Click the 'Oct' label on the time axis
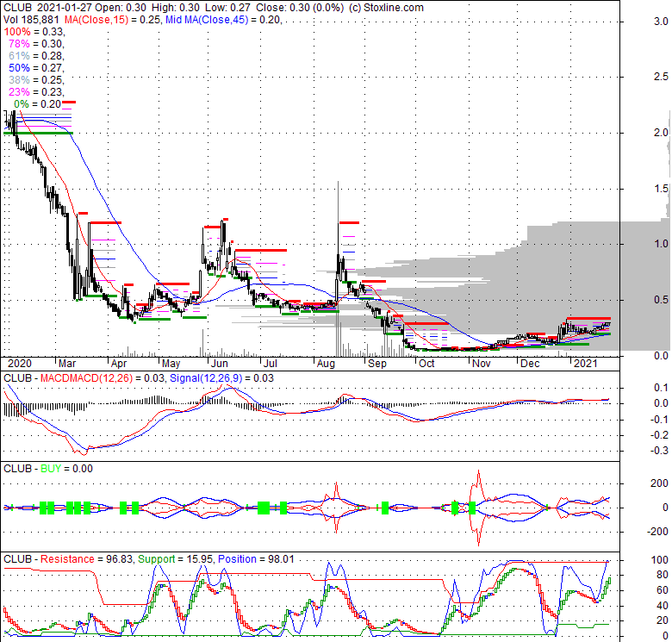672x642 pixels. [426, 364]
